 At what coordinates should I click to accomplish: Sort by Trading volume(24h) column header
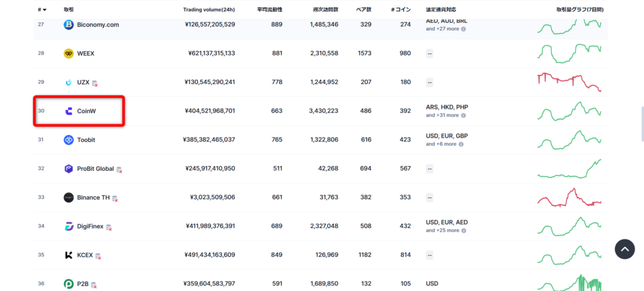tap(209, 9)
